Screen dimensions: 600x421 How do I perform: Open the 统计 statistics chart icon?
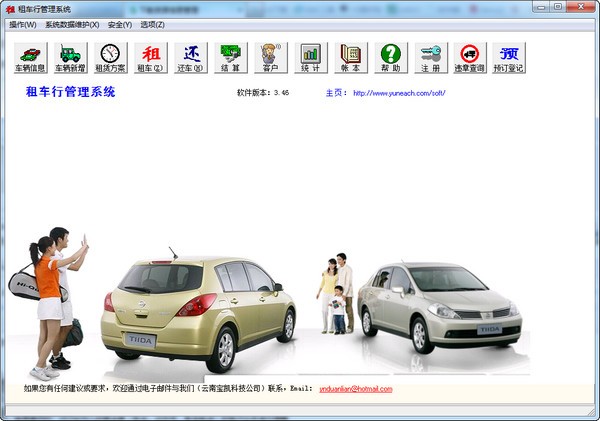click(310, 58)
